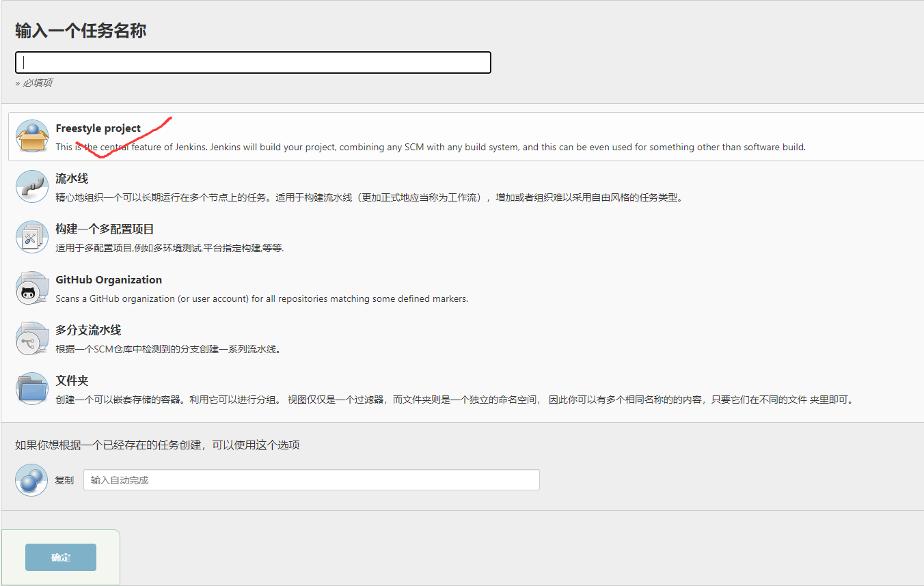This screenshot has height=586, width=924.
Task: Click the 必填项 required hint
Action: pyautogui.click(x=34, y=83)
